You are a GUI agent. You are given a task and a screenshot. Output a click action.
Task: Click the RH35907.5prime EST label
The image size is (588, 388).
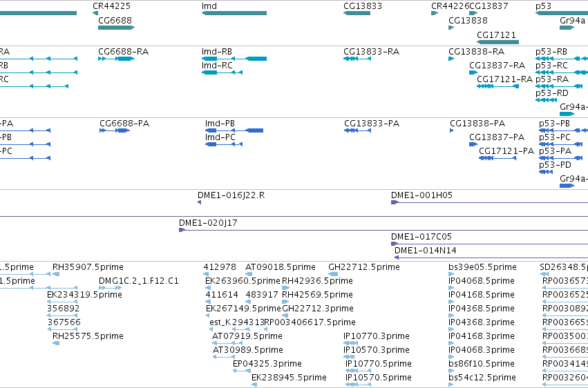click(88, 267)
